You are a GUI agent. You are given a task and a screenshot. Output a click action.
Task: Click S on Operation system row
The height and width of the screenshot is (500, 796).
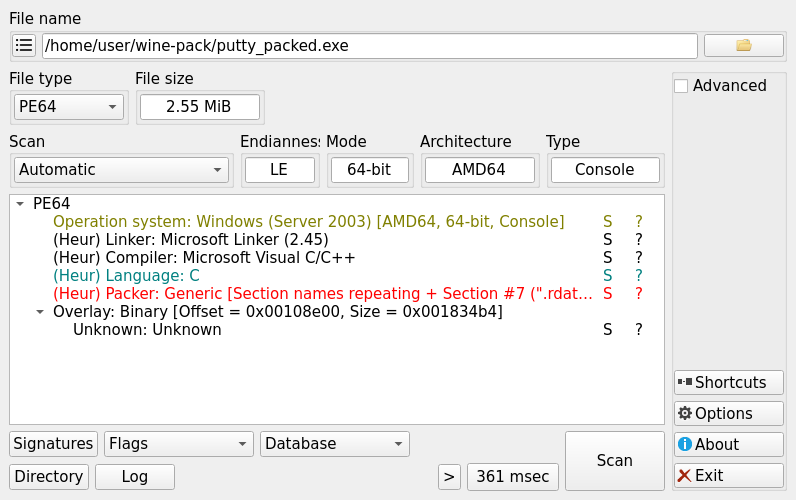608,222
